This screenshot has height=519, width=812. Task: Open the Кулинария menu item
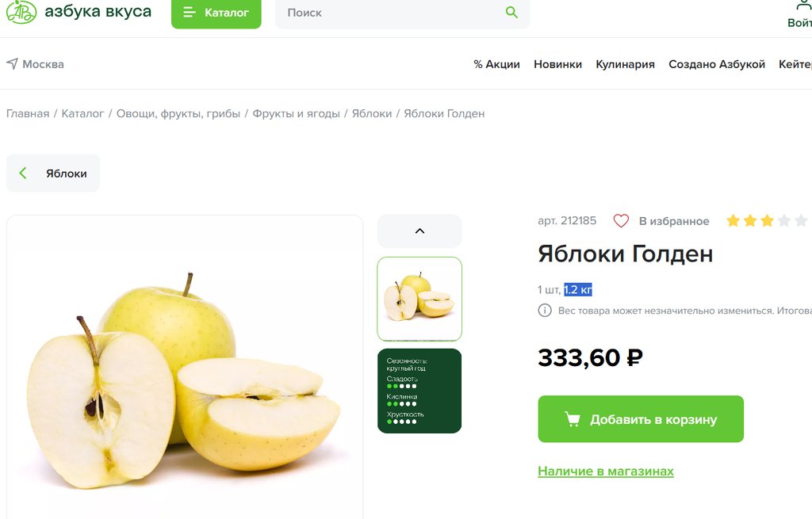point(625,64)
